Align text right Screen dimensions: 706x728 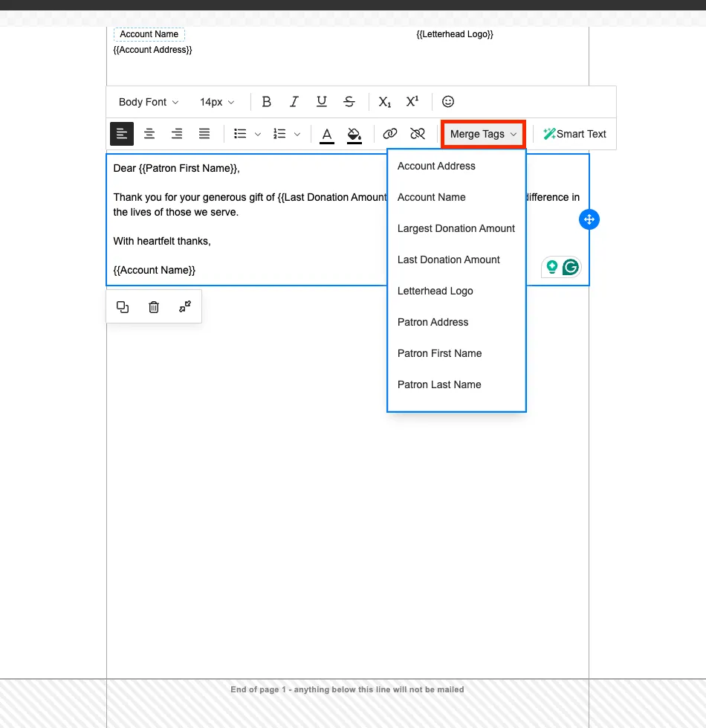177,134
